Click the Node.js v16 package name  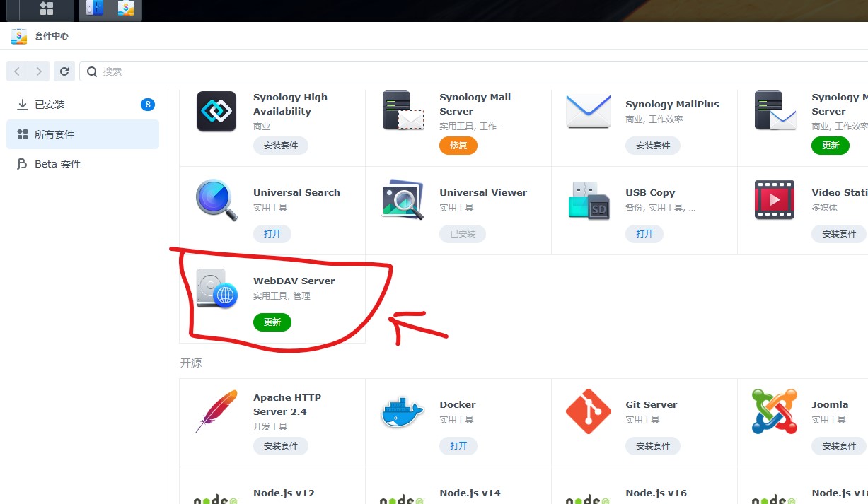pyautogui.click(x=656, y=493)
